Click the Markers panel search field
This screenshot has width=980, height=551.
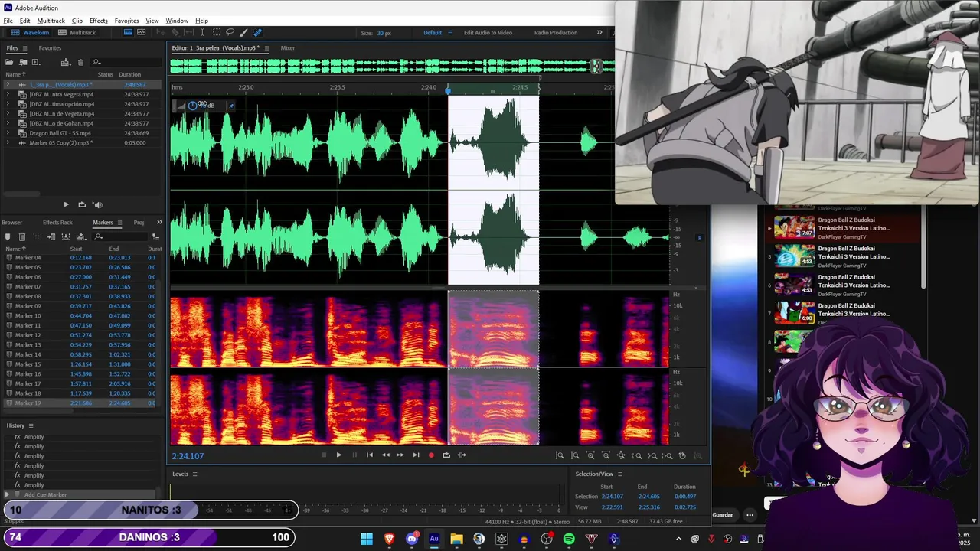[x=119, y=237]
